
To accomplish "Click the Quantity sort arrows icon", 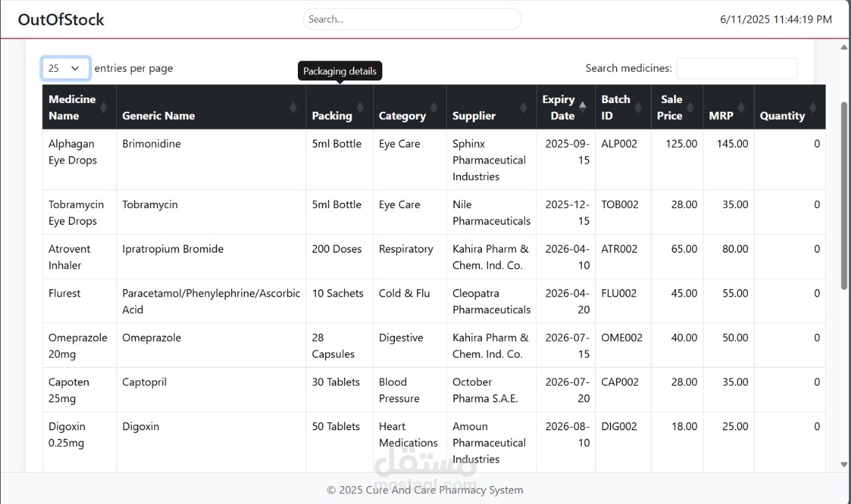I will [812, 107].
